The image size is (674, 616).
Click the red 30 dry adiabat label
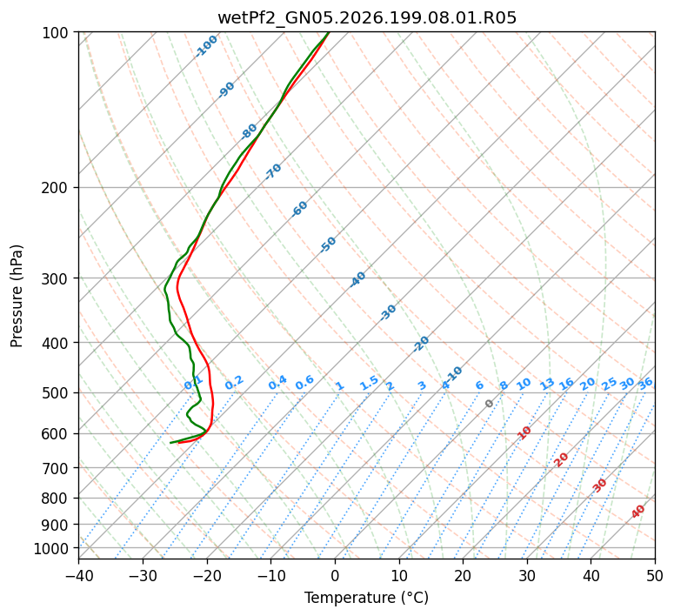(x=599, y=485)
